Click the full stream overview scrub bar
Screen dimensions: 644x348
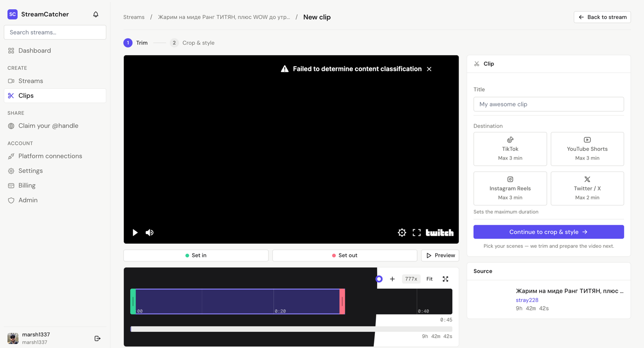(x=291, y=329)
